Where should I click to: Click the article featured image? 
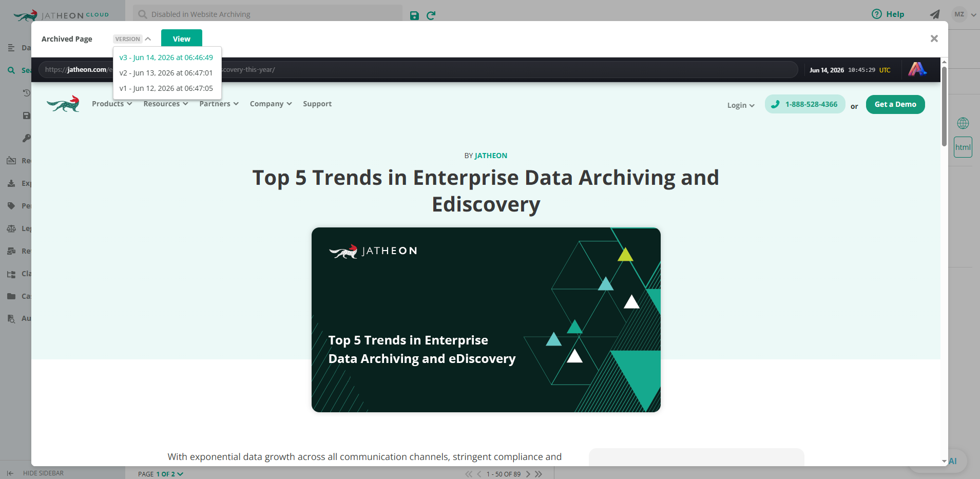pos(486,320)
